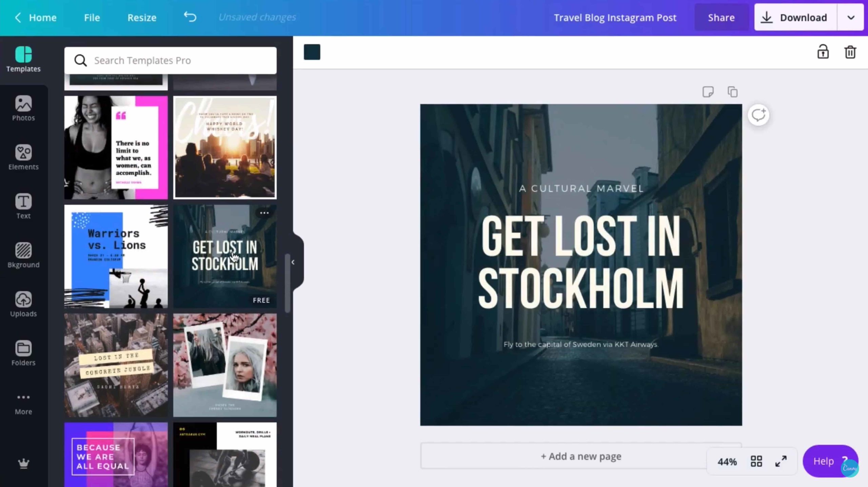This screenshot has height=487, width=868.
Task: Open the Photos panel in sidebar
Action: pos(23,108)
